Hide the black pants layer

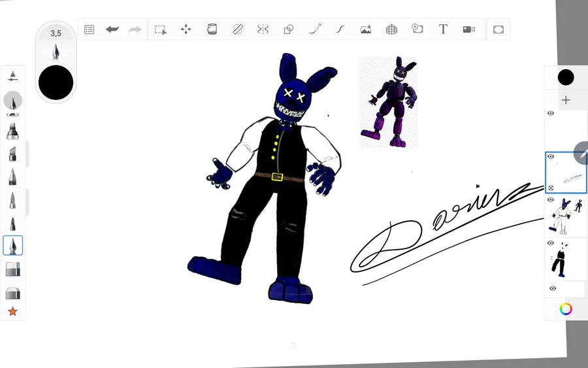(x=551, y=243)
